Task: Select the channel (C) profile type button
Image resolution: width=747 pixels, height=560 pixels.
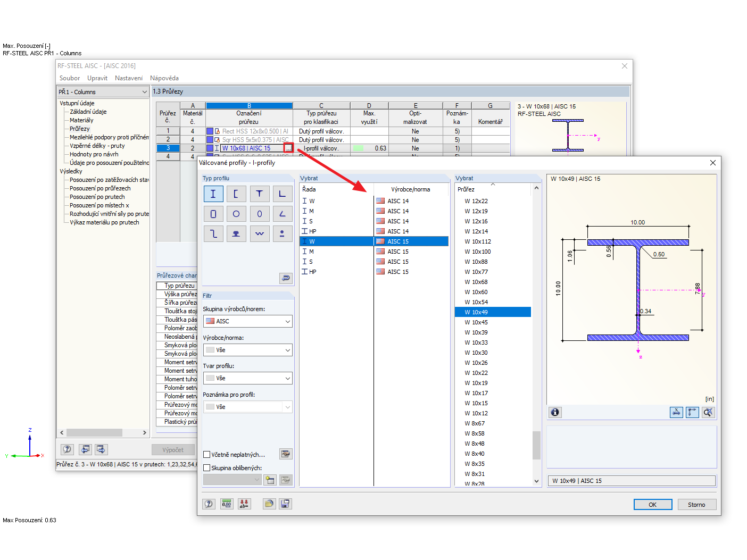Action: (236, 194)
